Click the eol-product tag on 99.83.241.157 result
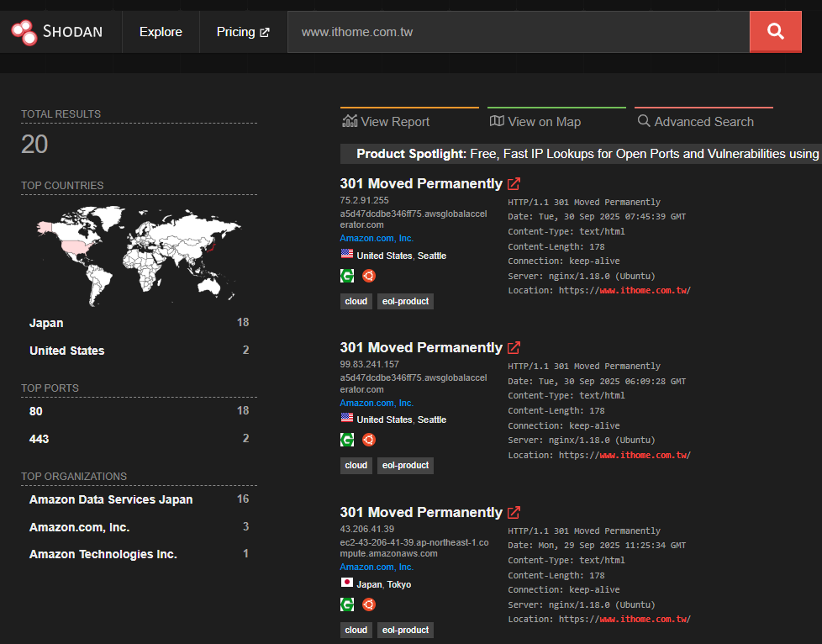The width and height of the screenshot is (822, 644). click(405, 465)
